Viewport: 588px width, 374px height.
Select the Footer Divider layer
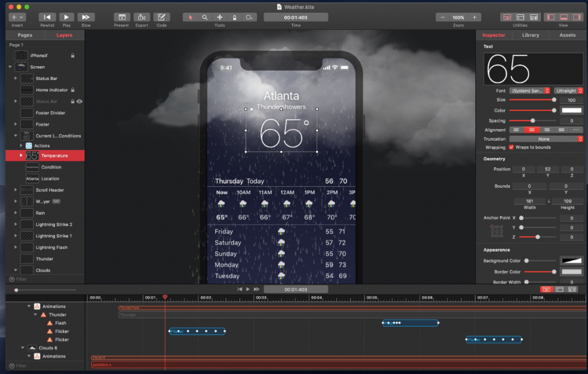point(45,113)
